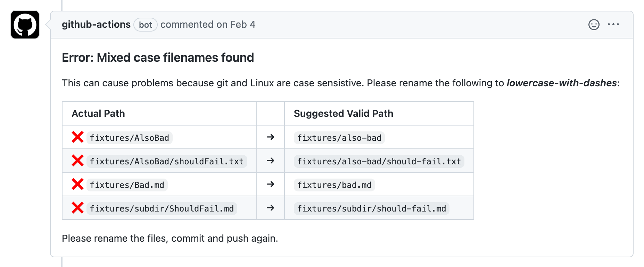The height and width of the screenshot is (267, 644).
Task: Open the comment options ellipsis menu
Action: (613, 25)
